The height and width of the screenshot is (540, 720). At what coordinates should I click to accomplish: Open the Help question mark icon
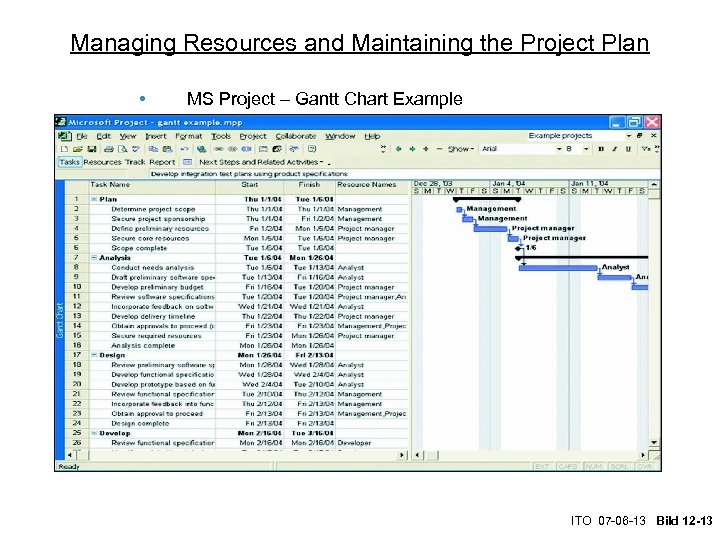click(312, 149)
